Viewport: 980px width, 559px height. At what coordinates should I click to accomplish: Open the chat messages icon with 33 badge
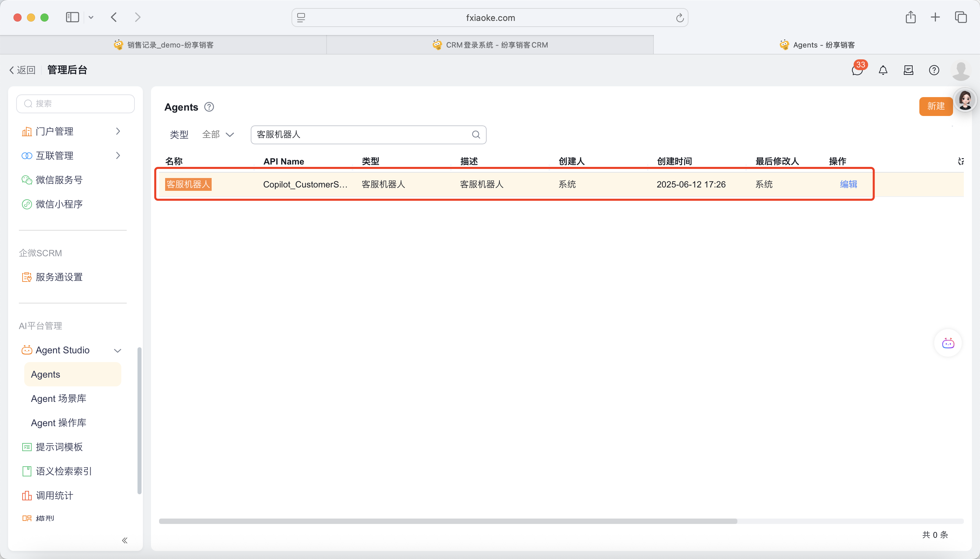tap(857, 70)
